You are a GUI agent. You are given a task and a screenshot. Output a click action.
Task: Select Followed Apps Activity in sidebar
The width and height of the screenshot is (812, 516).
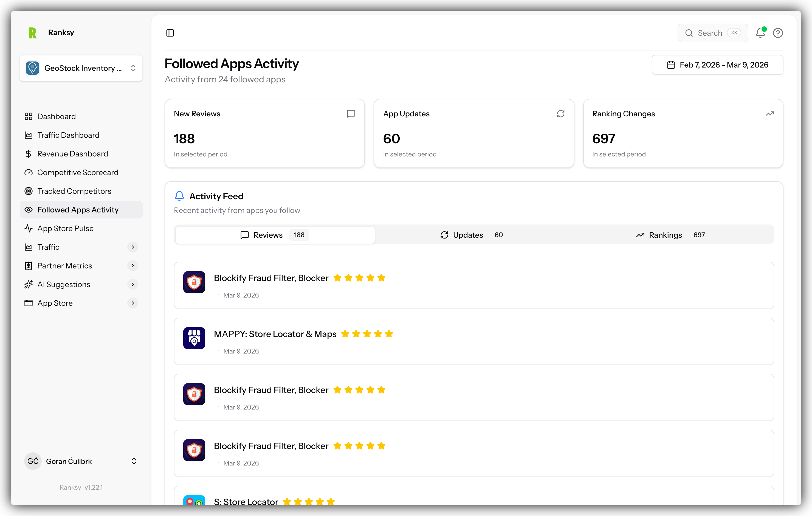(x=81, y=210)
